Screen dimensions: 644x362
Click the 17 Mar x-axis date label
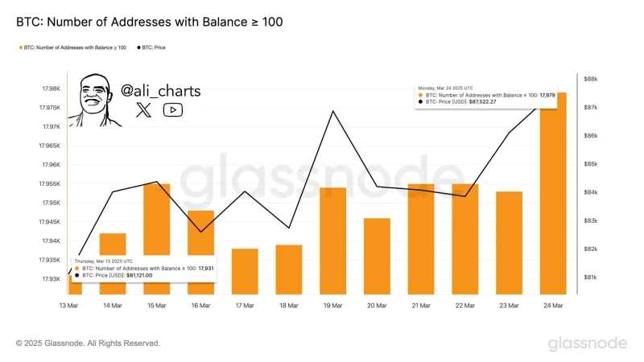(x=245, y=306)
